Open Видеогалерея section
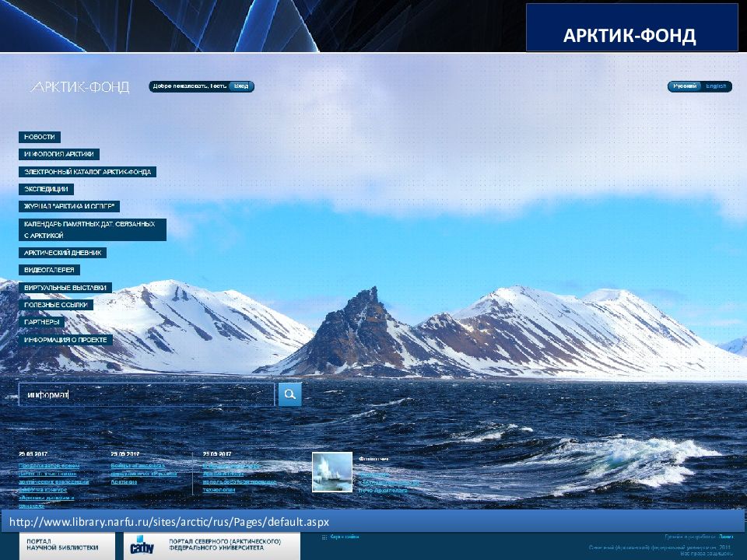 [49, 270]
